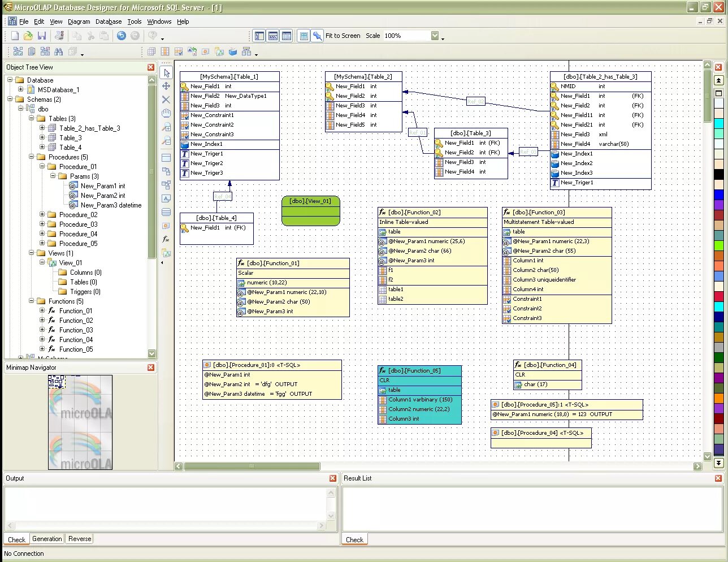Select New_Param1 int in the tree
Screen dimensions: 728x562
pos(102,186)
